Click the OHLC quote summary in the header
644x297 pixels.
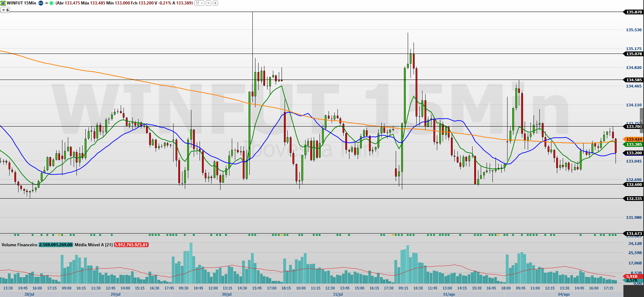coord(124,3)
